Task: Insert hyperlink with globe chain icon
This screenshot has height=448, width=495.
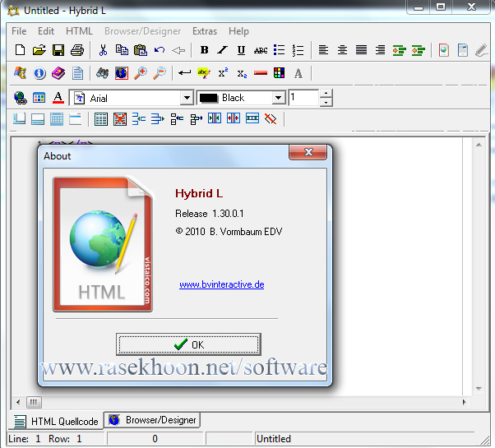Action: click(x=21, y=98)
